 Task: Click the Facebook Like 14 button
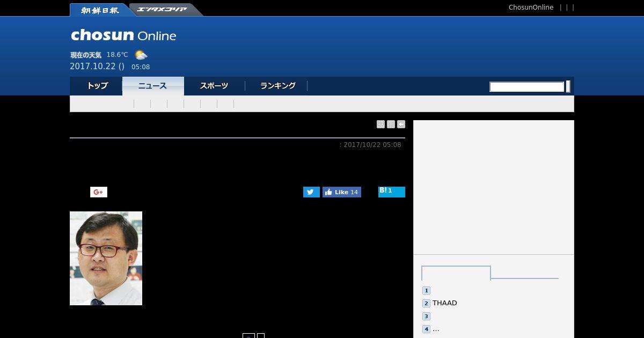(342, 192)
